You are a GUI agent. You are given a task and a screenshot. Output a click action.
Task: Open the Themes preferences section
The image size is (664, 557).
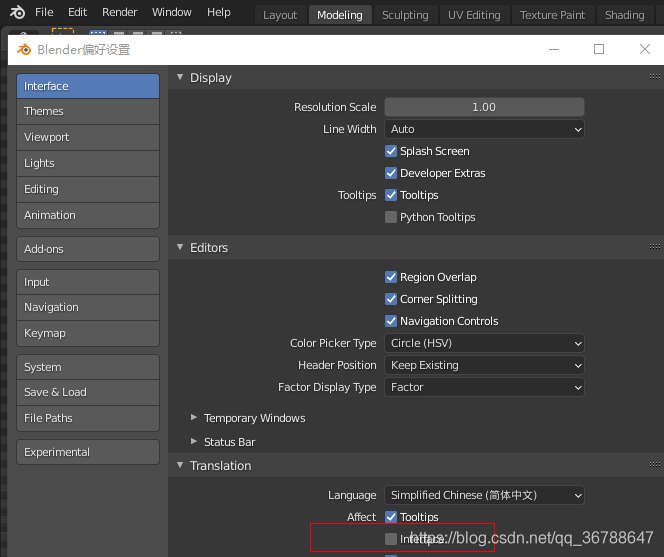[88, 111]
